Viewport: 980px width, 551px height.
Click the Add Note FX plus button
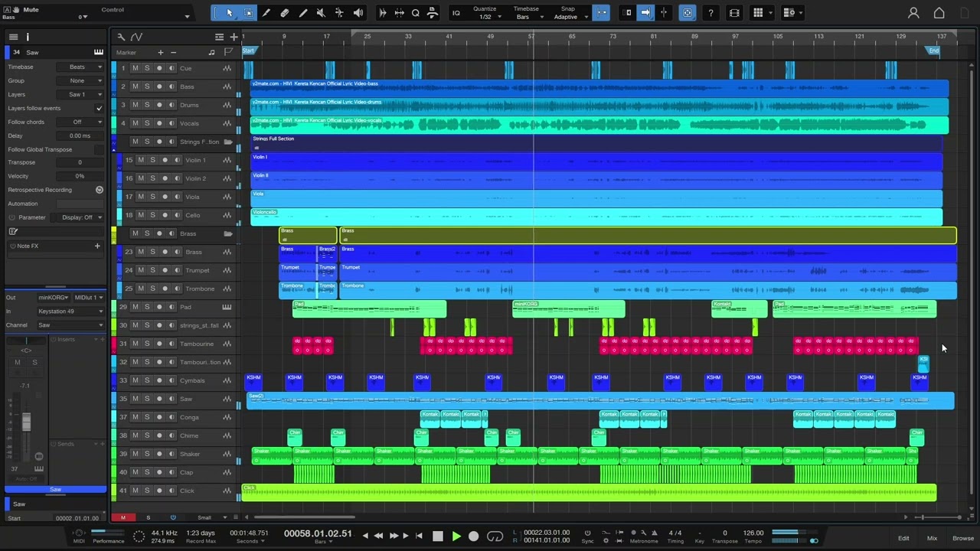pyautogui.click(x=97, y=246)
